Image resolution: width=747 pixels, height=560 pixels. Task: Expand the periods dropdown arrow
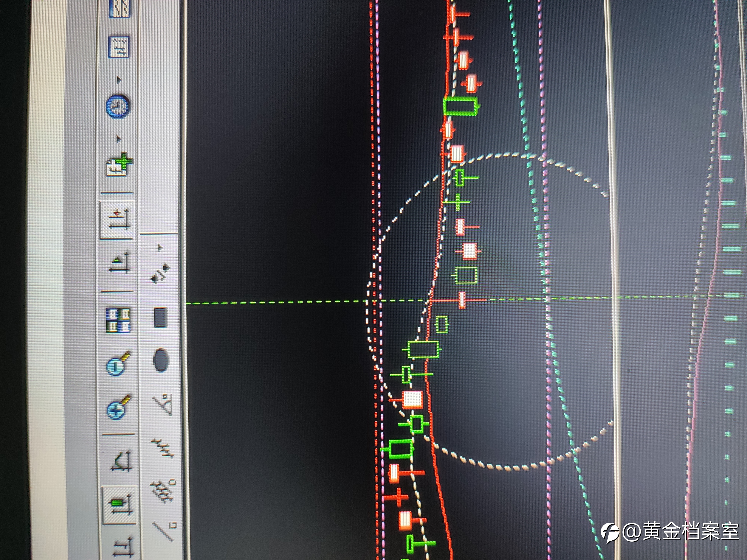119,80
